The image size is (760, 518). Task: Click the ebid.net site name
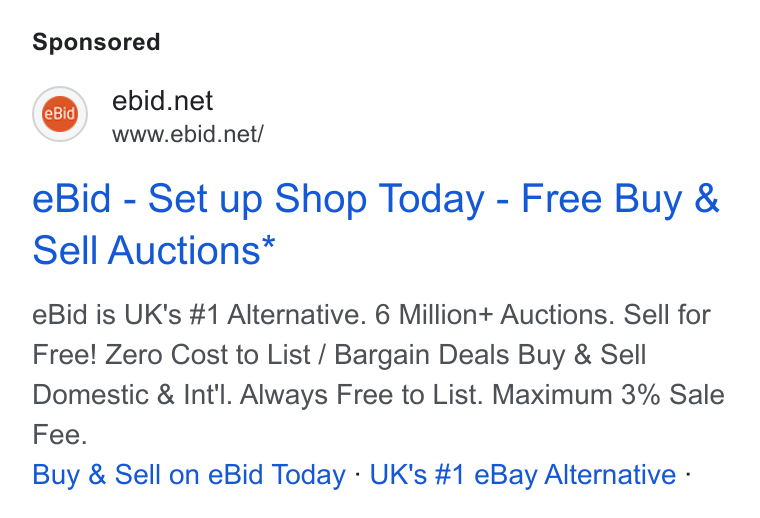[x=162, y=101]
